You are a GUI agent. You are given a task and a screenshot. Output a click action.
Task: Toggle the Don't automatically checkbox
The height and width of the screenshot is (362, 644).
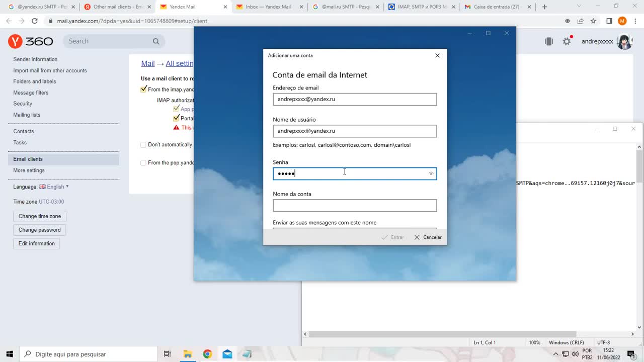click(143, 145)
